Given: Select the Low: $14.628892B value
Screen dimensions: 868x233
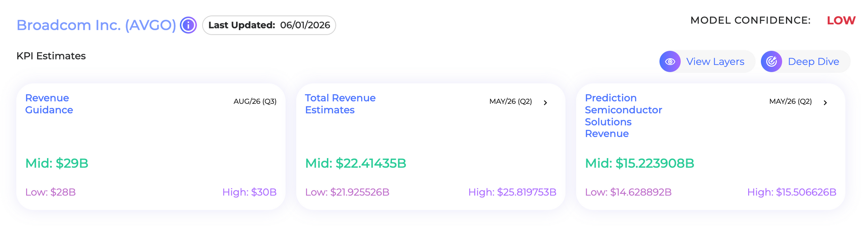Looking at the screenshot, I should tap(628, 192).
